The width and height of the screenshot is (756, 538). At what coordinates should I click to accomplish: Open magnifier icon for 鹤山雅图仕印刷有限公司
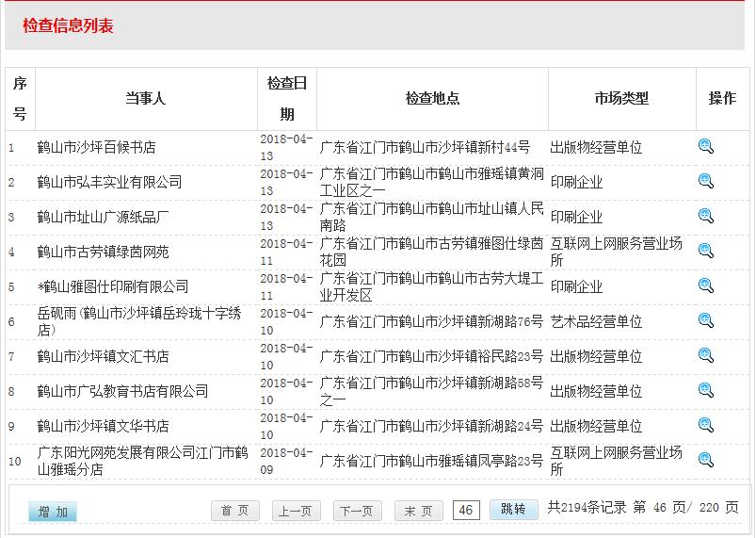tap(706, 285)
